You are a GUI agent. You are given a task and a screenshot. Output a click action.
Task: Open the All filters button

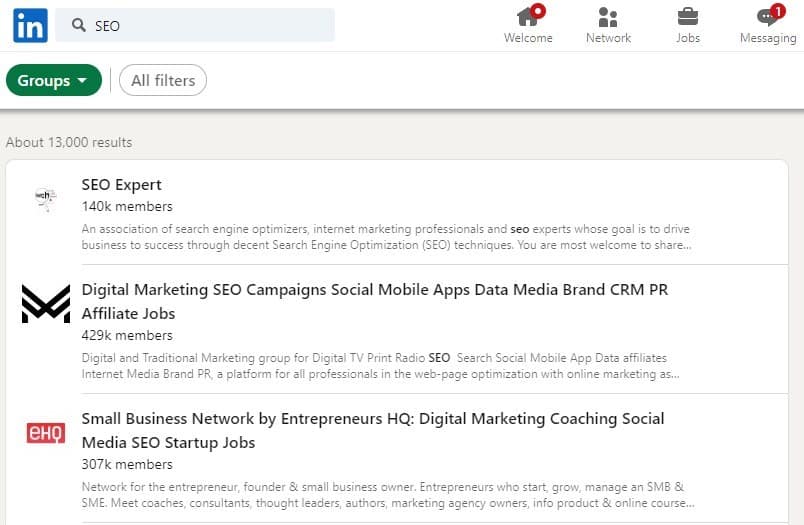[163, 80]
